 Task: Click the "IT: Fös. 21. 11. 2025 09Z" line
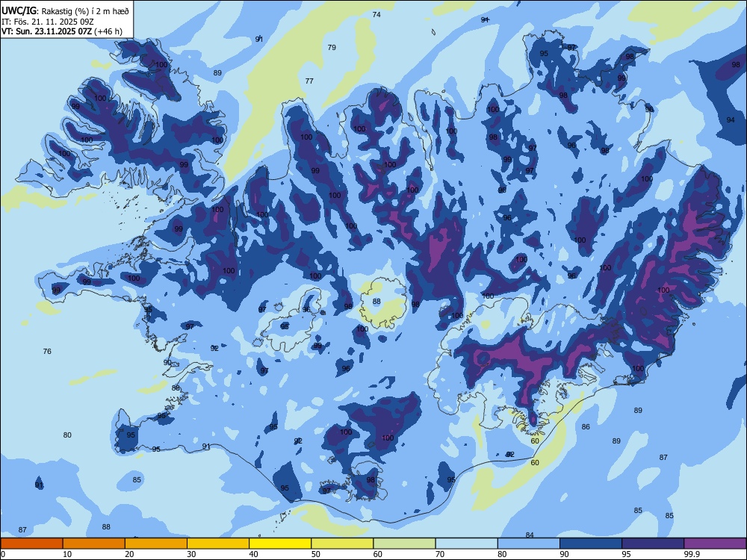pos(48,22)
